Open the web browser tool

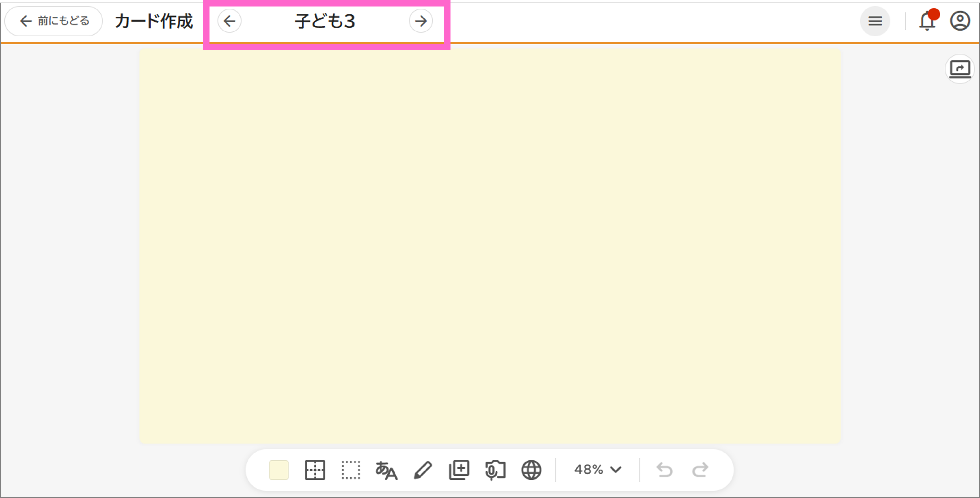point(531,470)
